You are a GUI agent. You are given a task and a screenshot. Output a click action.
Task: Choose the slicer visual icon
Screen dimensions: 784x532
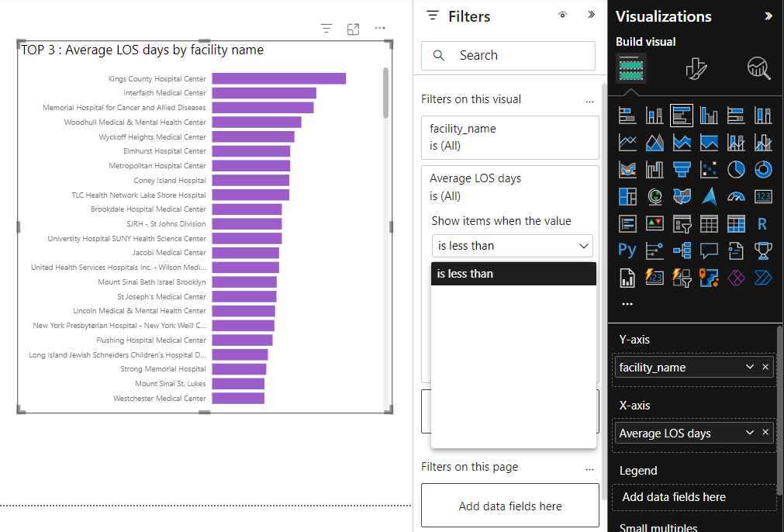(682, 223)
